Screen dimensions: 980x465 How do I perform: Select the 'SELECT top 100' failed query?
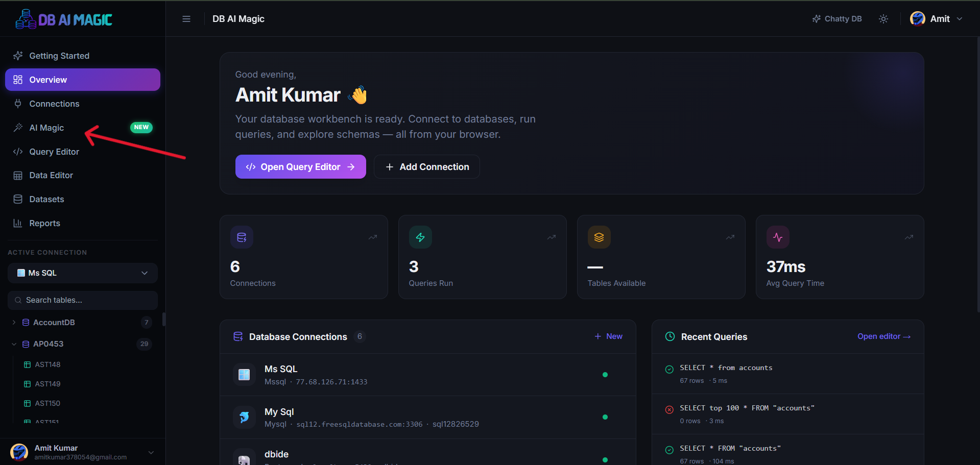coord(788,414)
